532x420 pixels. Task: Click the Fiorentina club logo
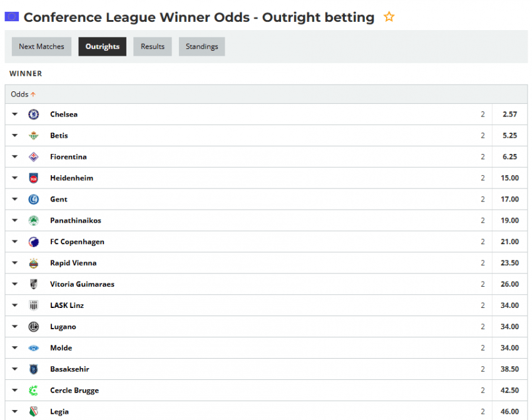tap(34, 157)
